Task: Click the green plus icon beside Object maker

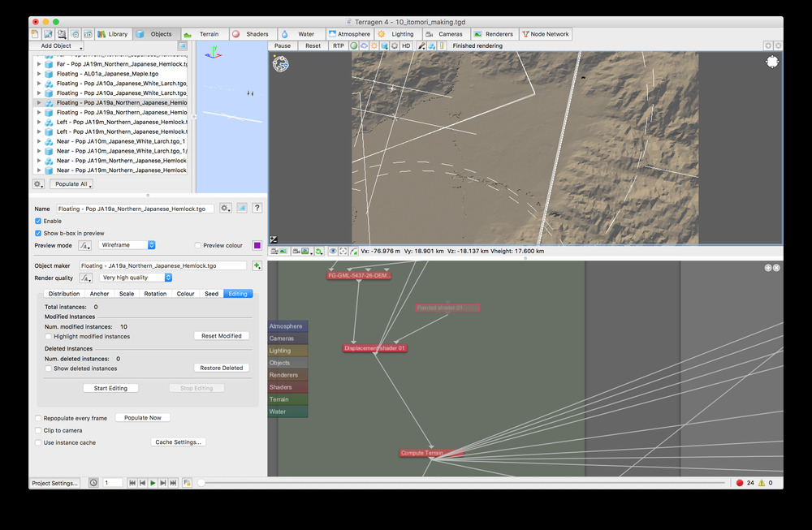Action: pos(257,265)
